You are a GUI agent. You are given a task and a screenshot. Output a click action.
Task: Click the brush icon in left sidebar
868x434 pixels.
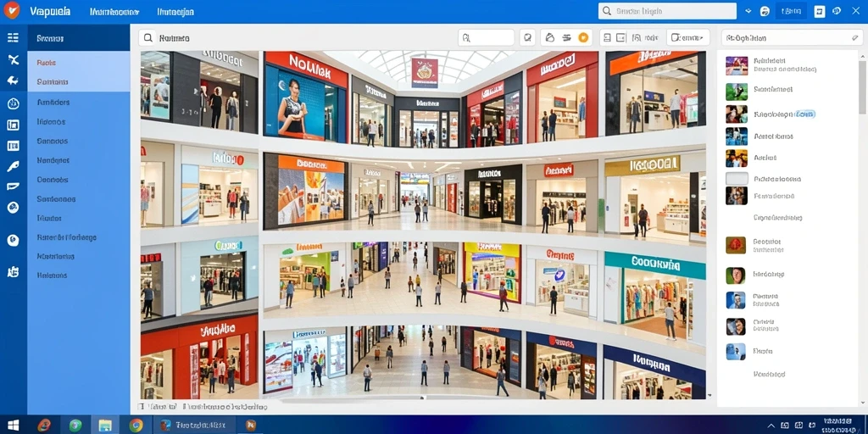[13, 166]
